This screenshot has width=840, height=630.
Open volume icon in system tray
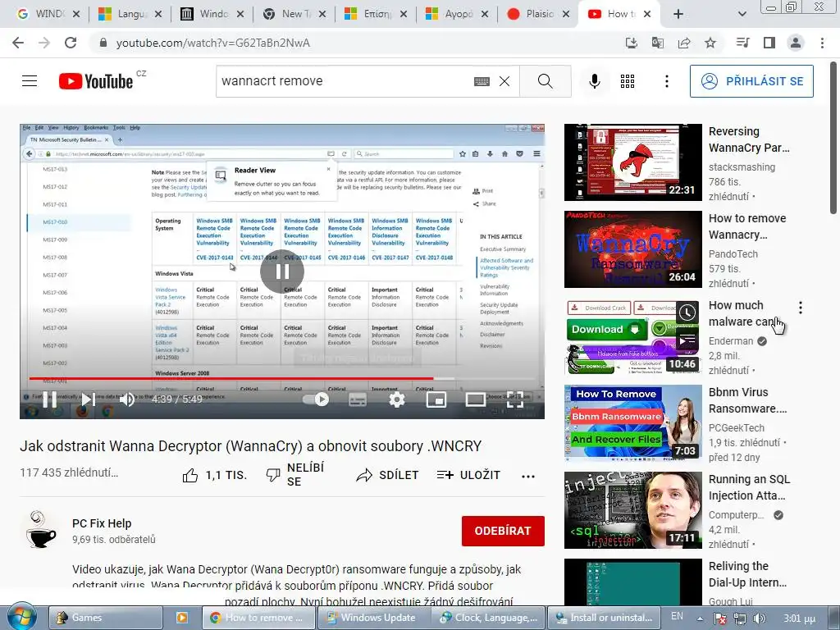pyautogui.click(x=759, y=619)
